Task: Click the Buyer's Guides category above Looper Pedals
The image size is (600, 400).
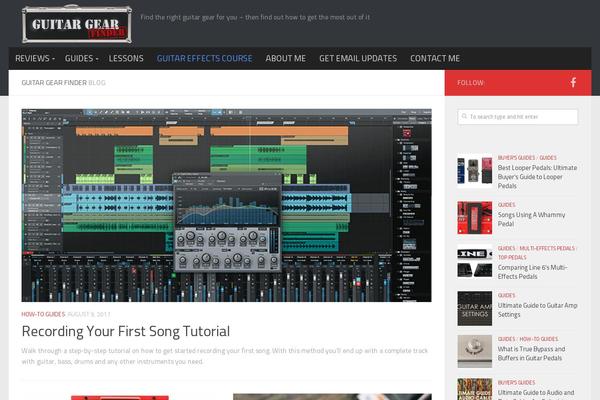Action: click(516, 158)
